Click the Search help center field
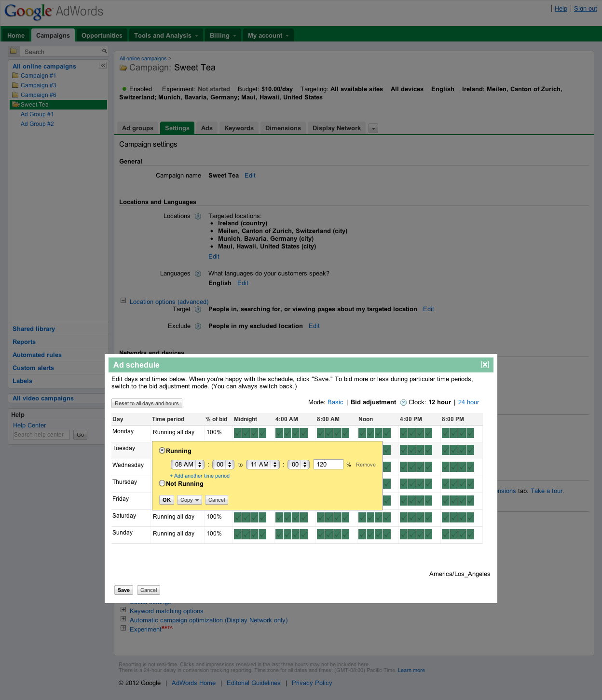The height and width of the screenshot is (700, 602). point(41,435)
